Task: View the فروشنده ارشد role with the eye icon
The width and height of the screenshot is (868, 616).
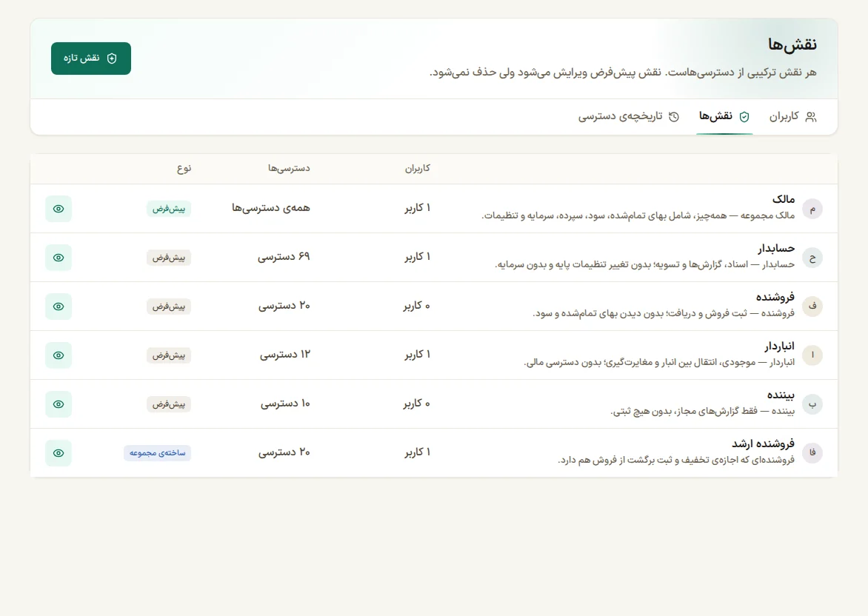Action: click(x=59, y=452)
